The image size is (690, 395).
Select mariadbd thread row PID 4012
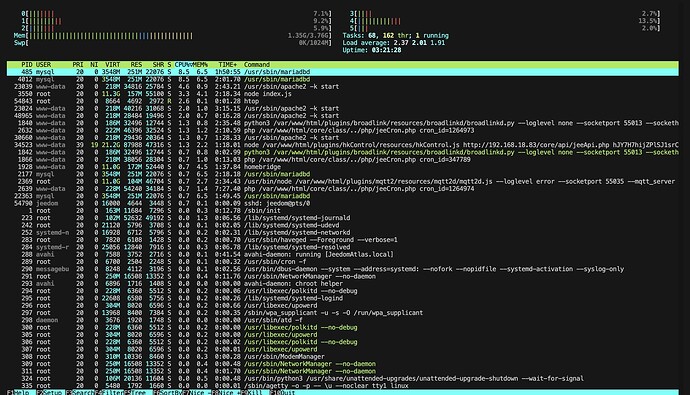click(x=342, y=79)
